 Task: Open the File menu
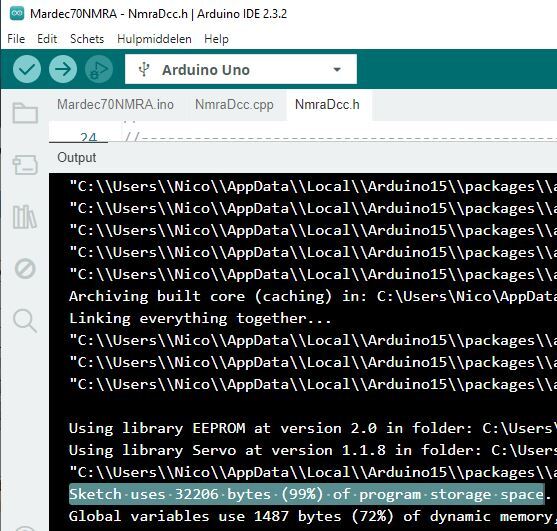[x=16, y=39]
